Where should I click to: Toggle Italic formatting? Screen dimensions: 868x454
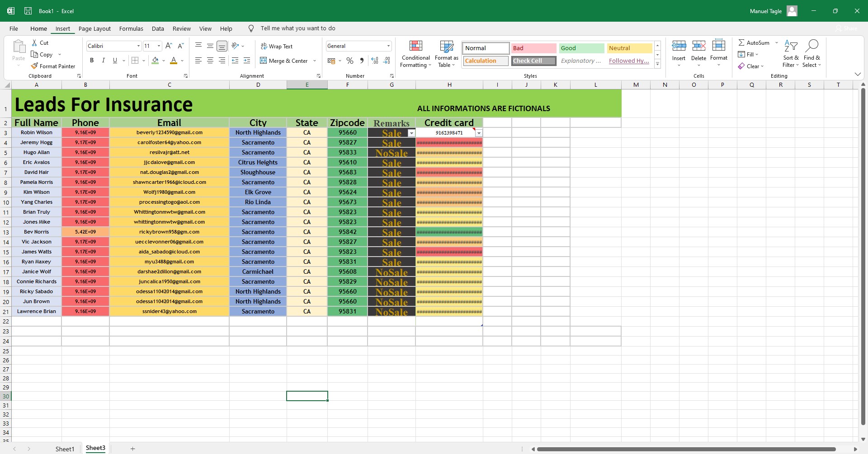[x=103, y=60]
